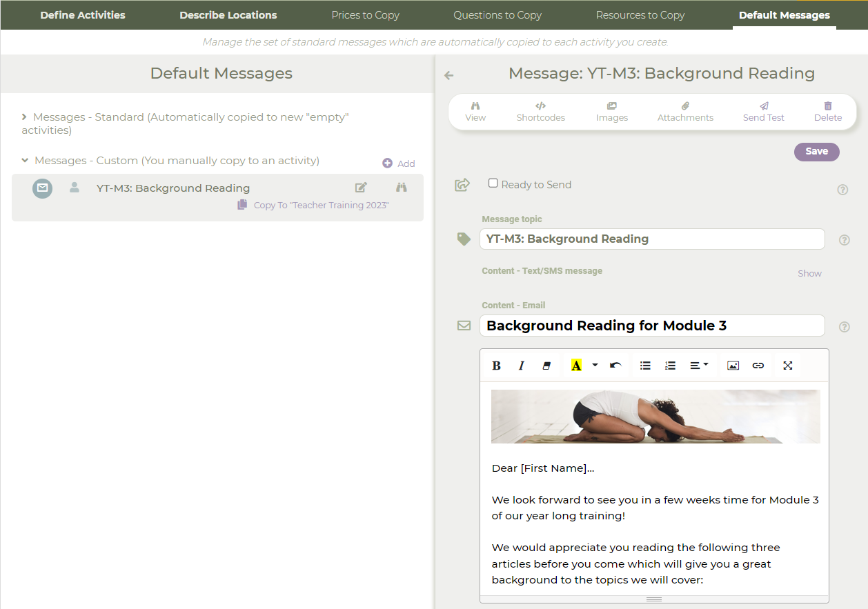Click the round envelope icon in the YT-M3 row
The height and width of the screenshot is (609, 868).
[x=43, y=188]
